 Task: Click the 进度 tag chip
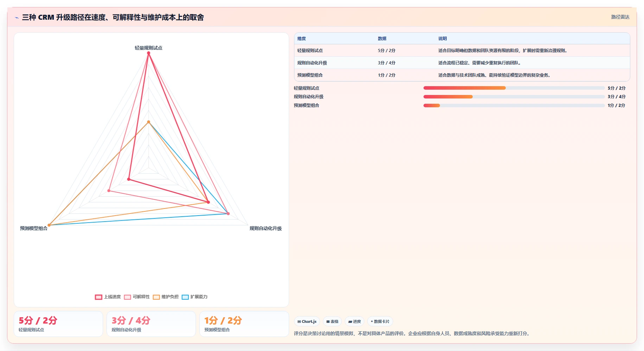coord(354,321)
